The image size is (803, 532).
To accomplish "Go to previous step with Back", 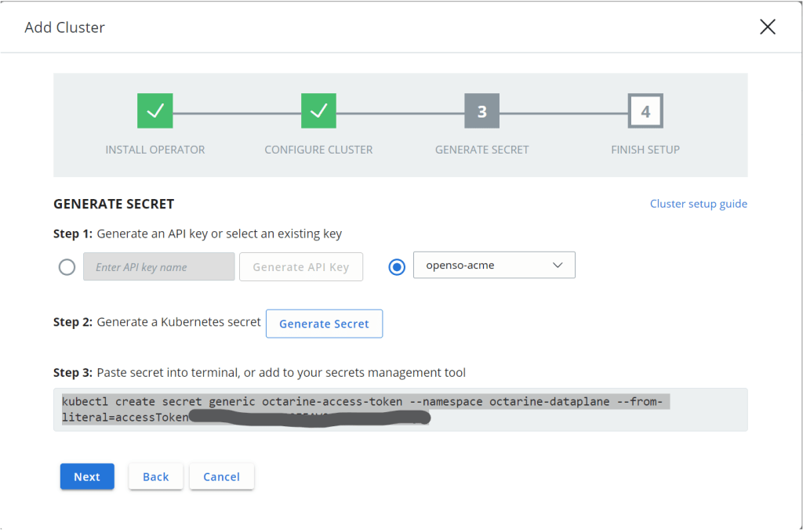I will (x=155, y=476).
